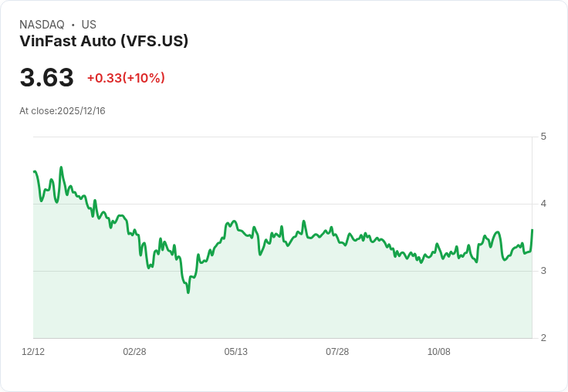568x392 pixels.
Task: Select the 2 y-axis price label
Action: click(x=543, y=338)
